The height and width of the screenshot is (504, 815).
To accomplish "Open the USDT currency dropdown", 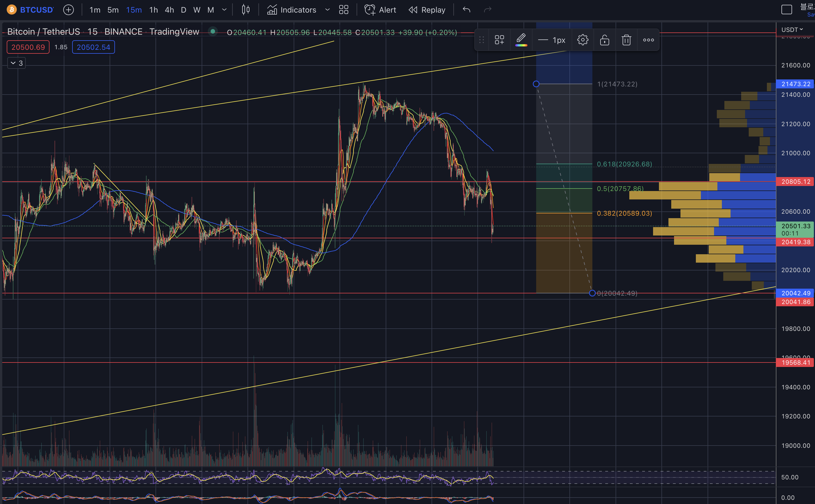I will [x=792, y=30].
